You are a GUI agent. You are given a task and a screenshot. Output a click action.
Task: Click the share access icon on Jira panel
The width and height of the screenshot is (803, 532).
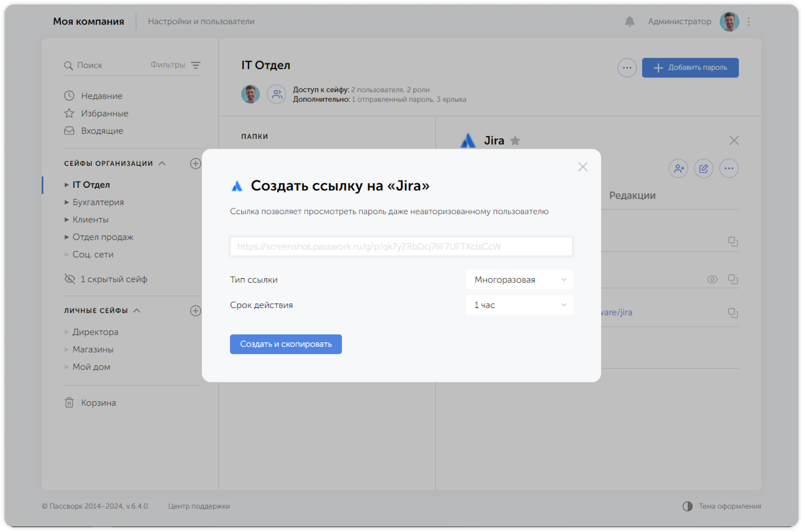tap(678, 168)
